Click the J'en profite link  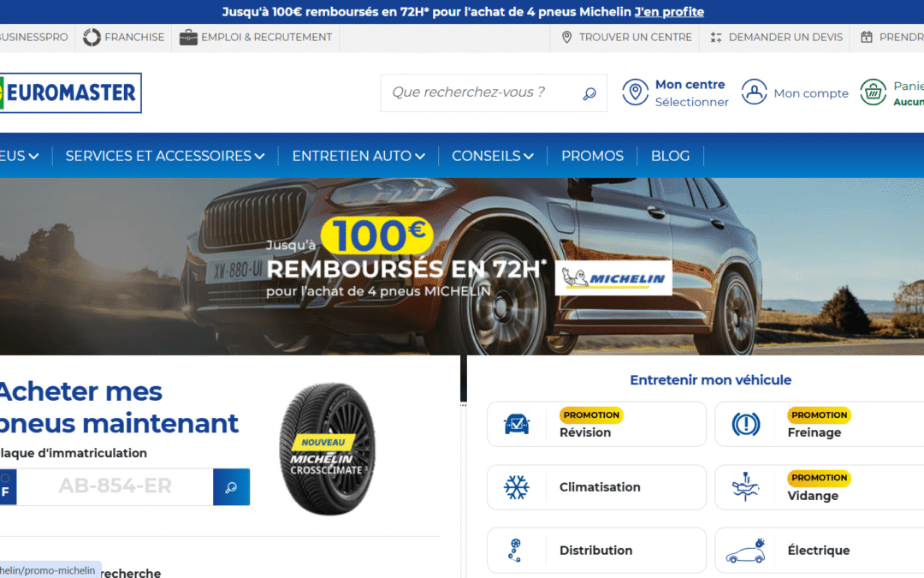tap(669, 12)
